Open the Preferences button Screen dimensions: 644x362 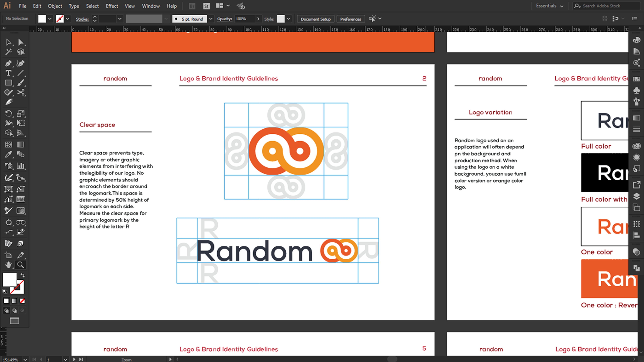coord(351,19)
